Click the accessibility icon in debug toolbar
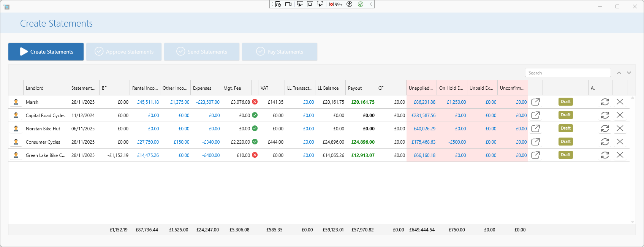The image size is (644, 247). coord(350,4)
